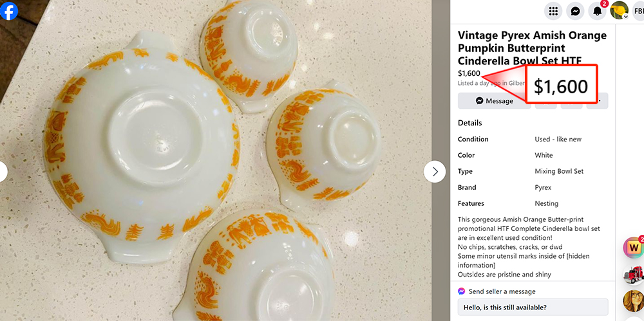Open the notifications bell

coord(598,11)
